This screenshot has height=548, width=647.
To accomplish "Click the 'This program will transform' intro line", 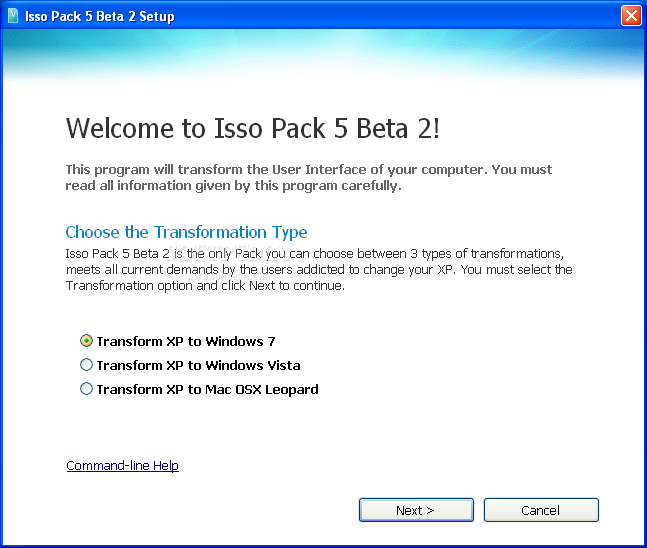I will (x=308, y=170).
